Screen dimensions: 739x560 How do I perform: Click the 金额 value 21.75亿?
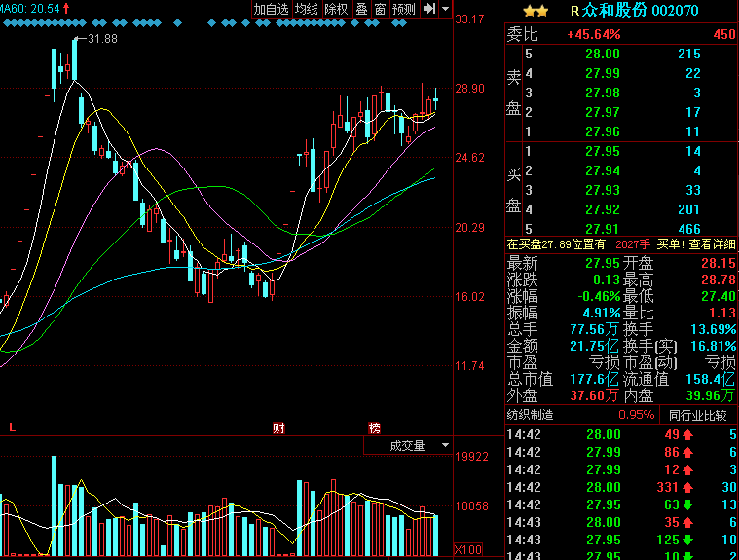pos(594,346)
